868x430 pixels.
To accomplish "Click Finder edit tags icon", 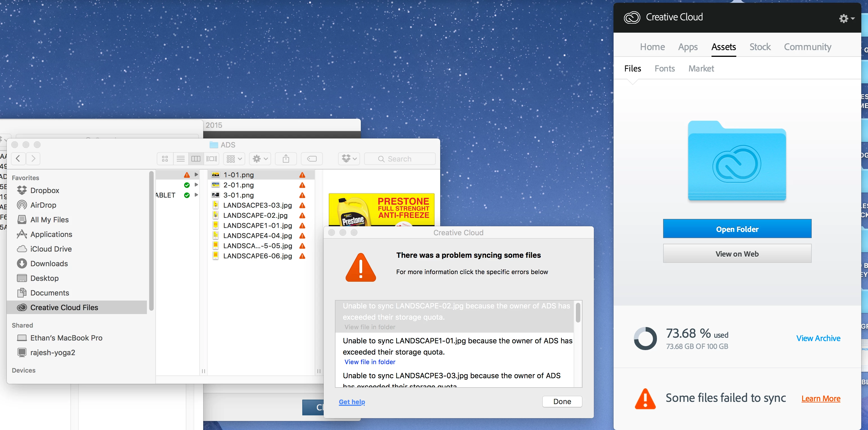I will click(x=312, y=159).
